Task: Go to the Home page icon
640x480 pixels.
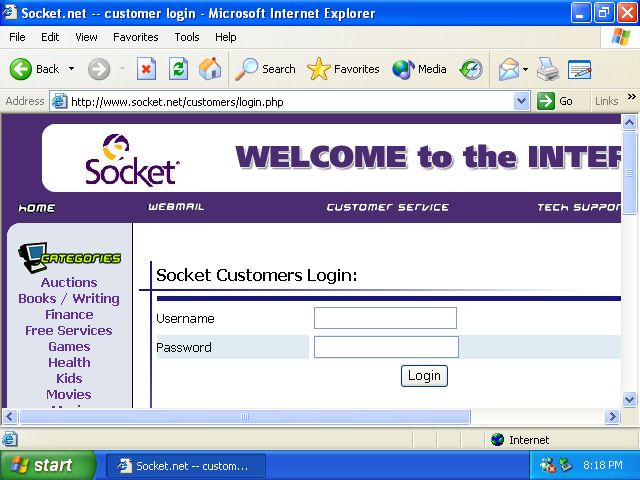Action: 210,69
